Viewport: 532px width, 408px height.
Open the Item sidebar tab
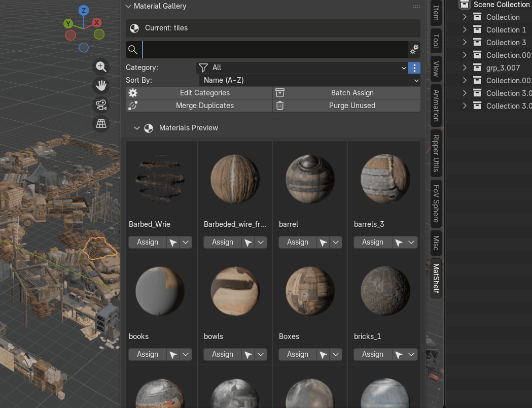(436, 13)
